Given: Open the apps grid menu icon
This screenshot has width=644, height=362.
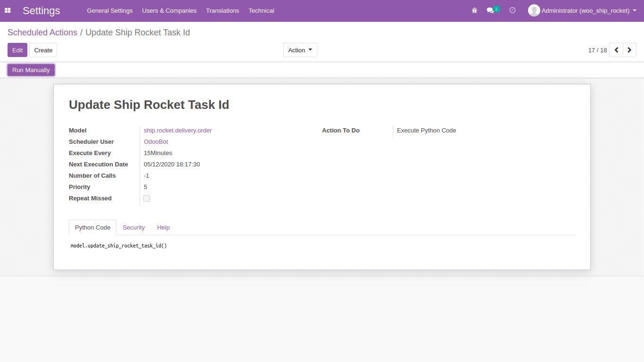Looking at the screenshot, I should point(8,10).
